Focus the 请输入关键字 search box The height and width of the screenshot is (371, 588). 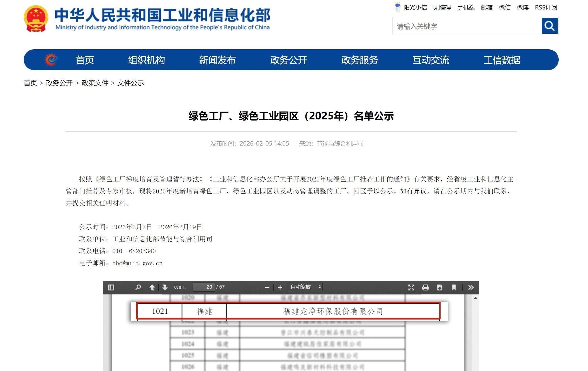click(x=467, y=26)
